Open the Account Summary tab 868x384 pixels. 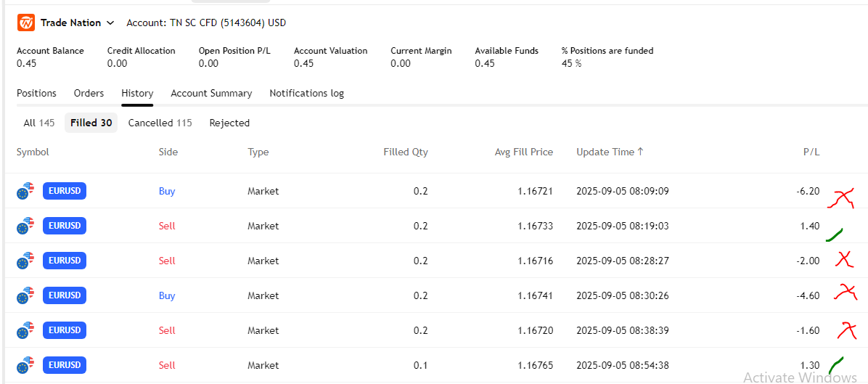[x=211, y=93]
